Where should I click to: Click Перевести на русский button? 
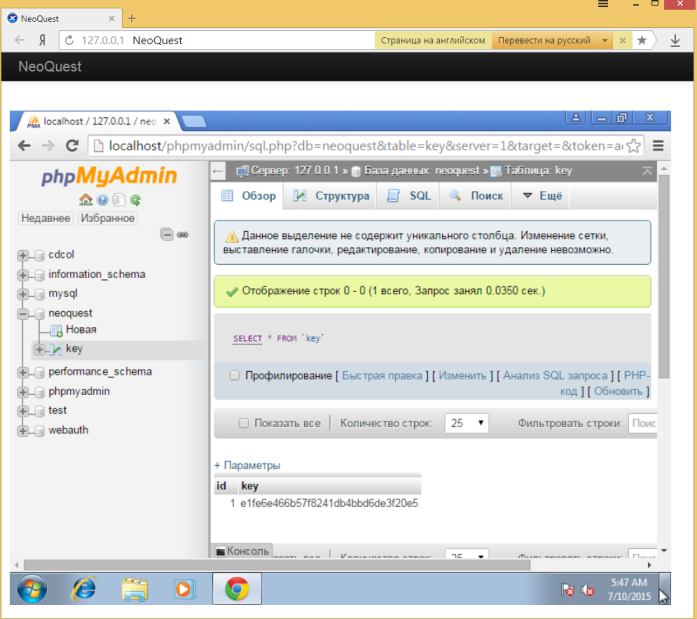click(x=544, y=40)
